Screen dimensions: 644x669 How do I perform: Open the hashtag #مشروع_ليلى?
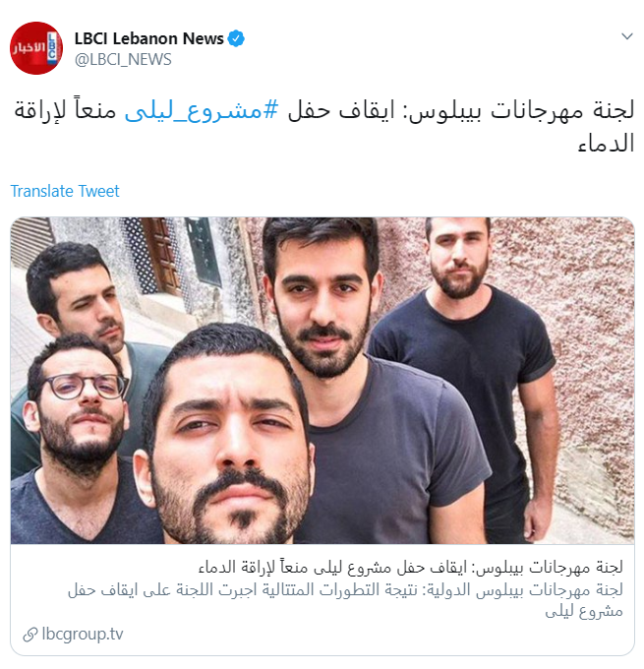[202, 111]
